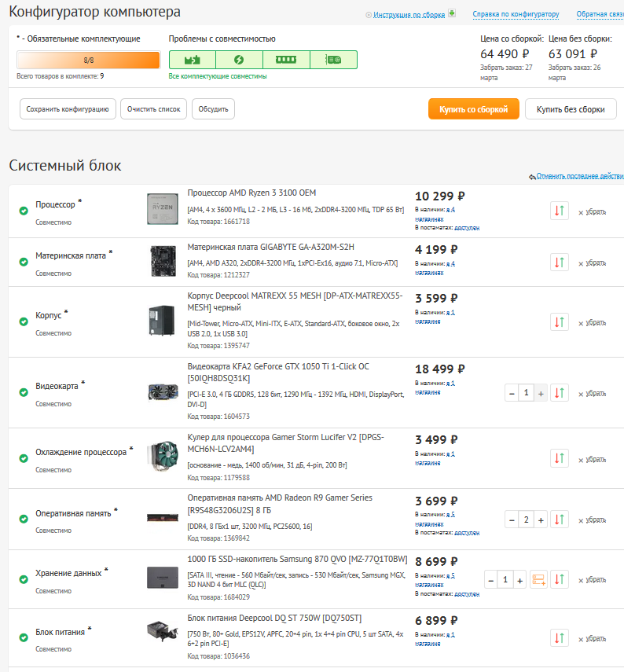Image resolution: width=624 pixels, height=672 pixels.
Task: Click green check icon for Блок питания row
Action: (x=24, y=637)
